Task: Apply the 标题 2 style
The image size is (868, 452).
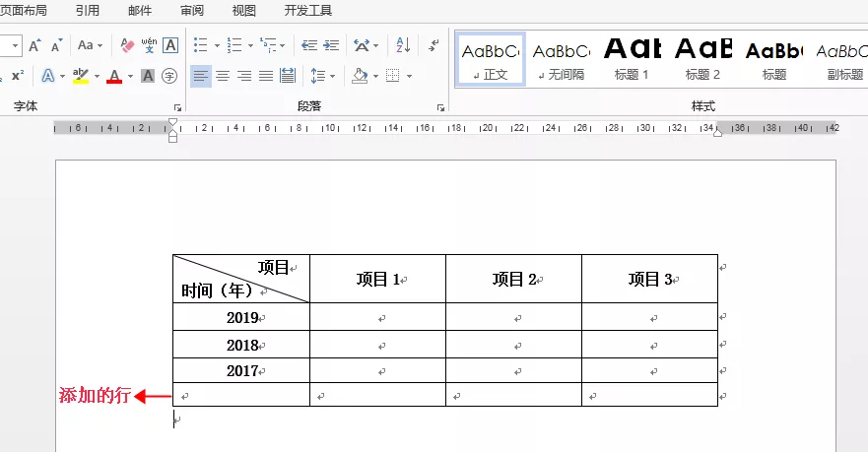Action: 703,59
